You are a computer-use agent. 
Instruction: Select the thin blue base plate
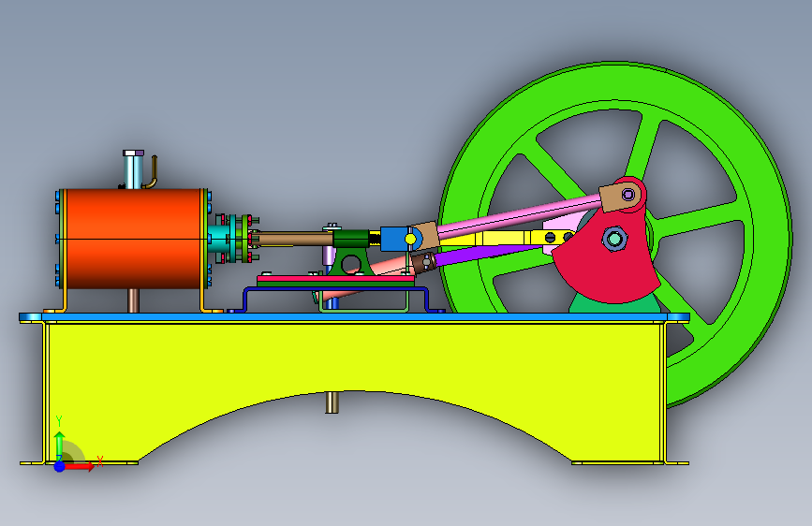click(x=354, y=317)
